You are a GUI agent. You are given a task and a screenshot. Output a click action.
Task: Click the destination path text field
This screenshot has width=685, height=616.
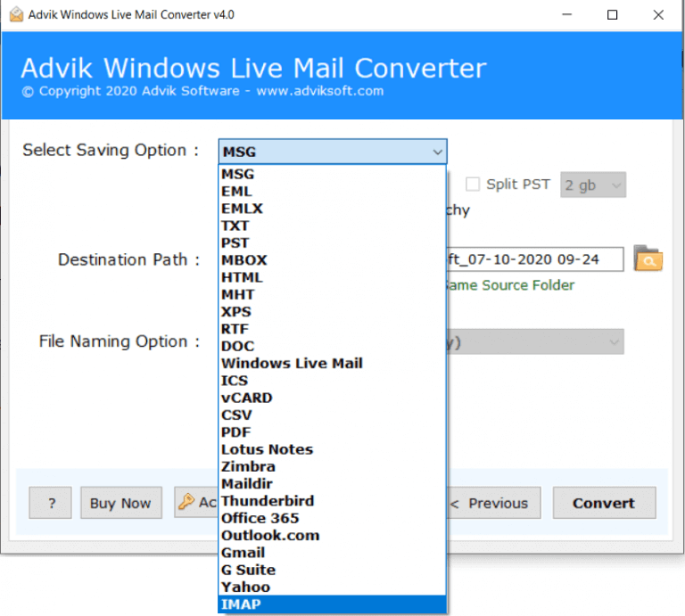pos(535,259)
